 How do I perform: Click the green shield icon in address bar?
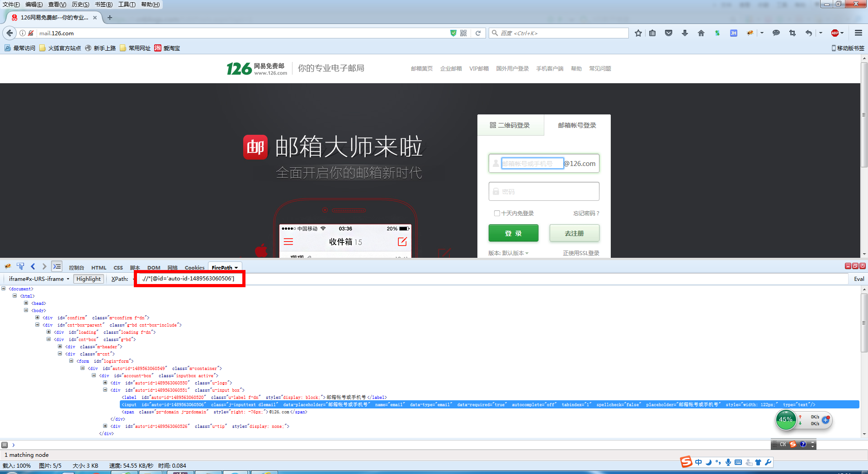[453, 33]
